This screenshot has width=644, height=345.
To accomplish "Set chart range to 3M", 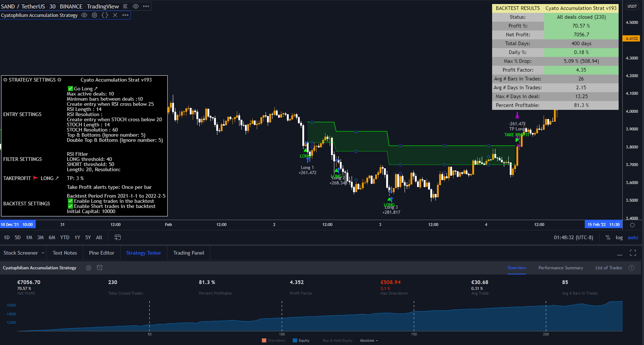I will [40, 237].
